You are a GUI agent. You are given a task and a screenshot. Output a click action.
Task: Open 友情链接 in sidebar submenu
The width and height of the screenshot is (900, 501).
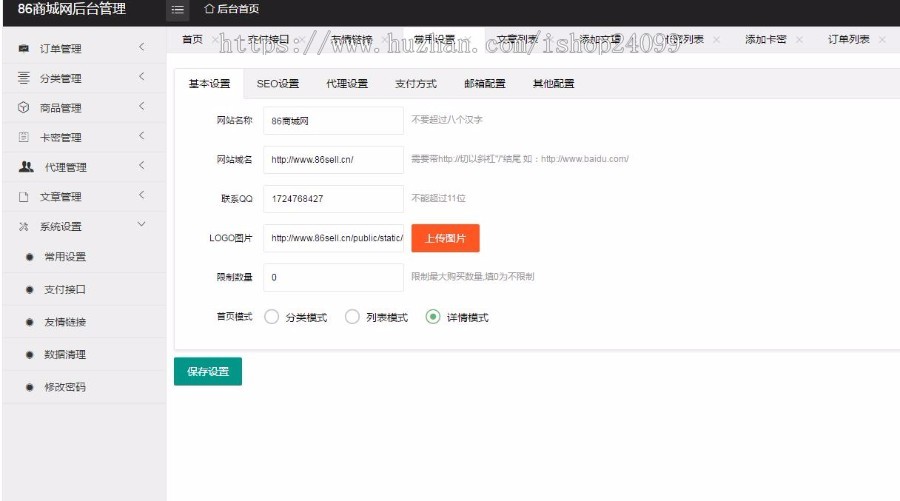tap(65, 322)
